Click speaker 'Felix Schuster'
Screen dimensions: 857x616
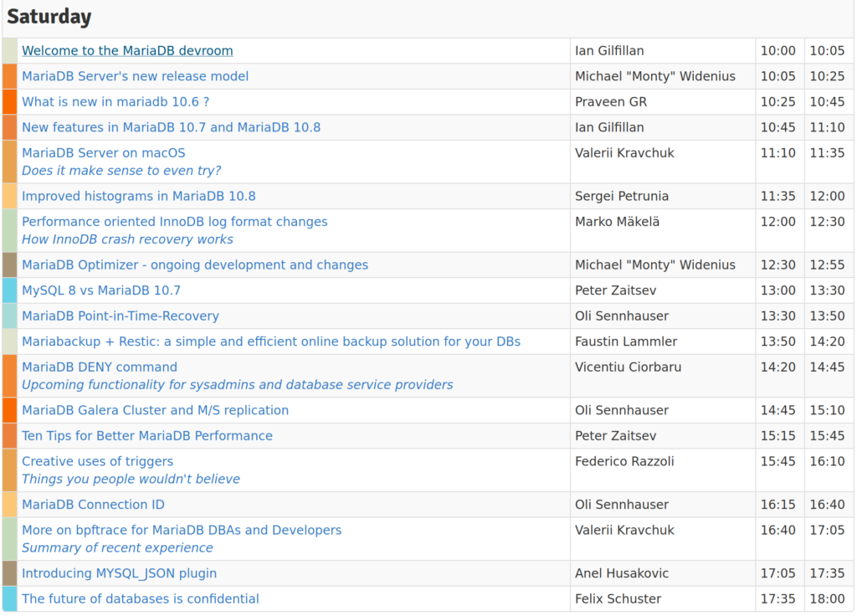(618, 599)
